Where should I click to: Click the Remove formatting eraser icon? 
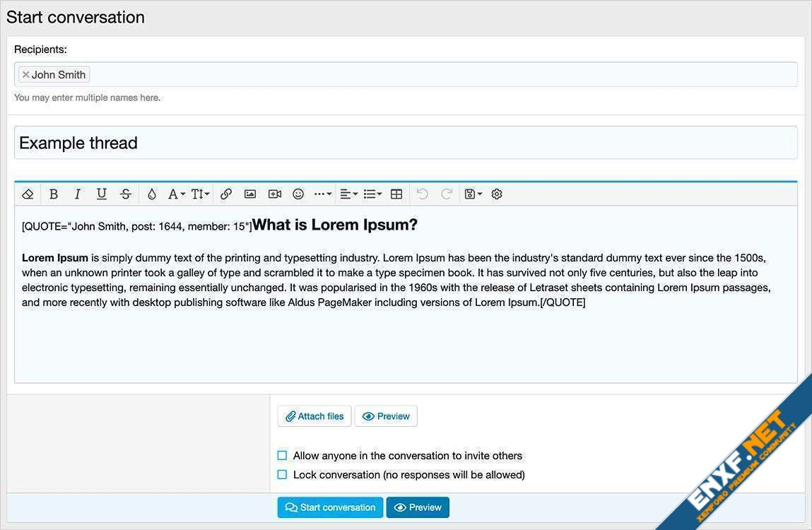(28, 194)
